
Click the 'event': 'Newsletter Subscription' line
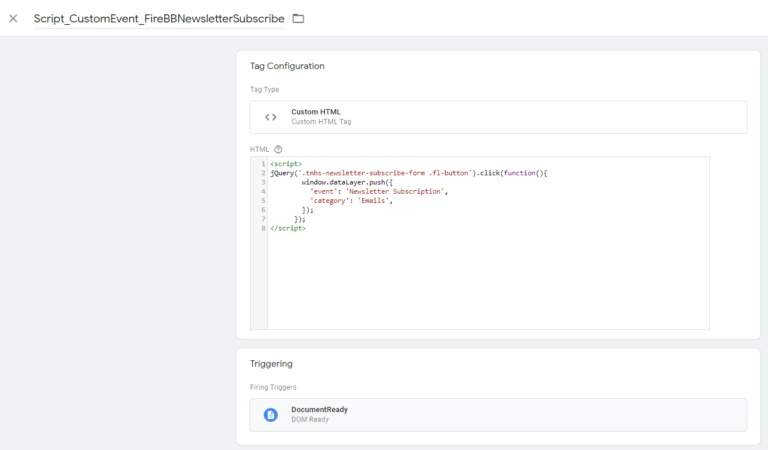pyautogui.click(x=379, y=191)
